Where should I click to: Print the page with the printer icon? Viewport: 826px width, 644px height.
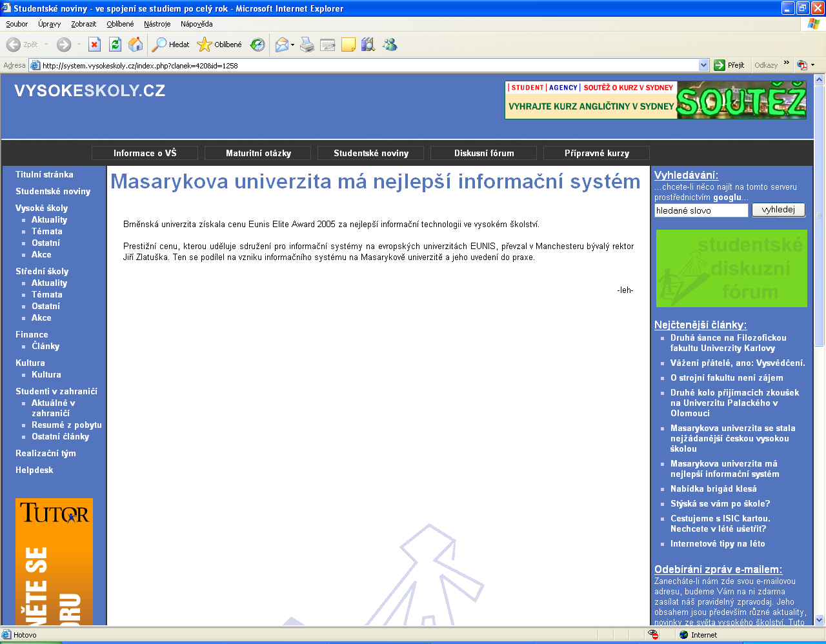(307, 45)
